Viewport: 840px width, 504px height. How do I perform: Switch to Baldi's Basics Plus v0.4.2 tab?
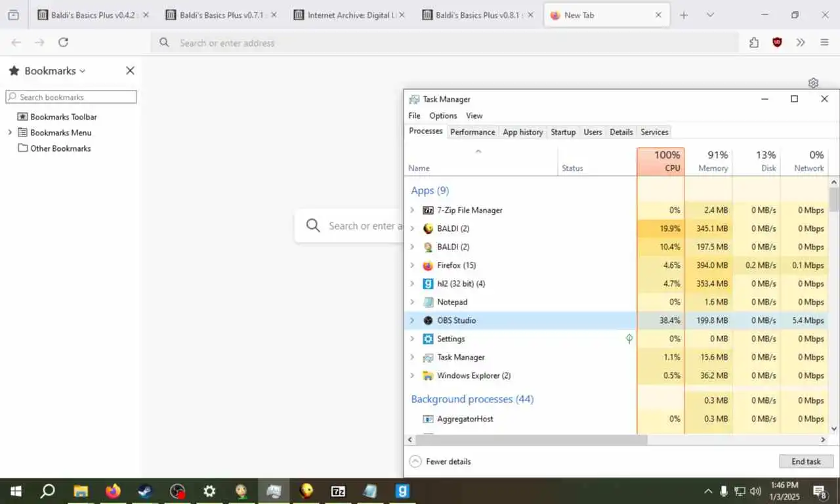[x=93, y=15]
